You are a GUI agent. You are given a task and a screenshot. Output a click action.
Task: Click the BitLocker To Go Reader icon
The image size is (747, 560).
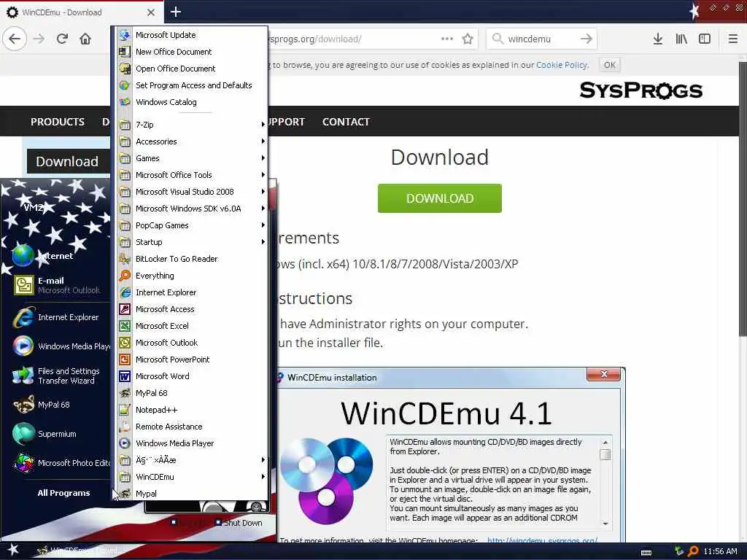(x=124, y=259)
